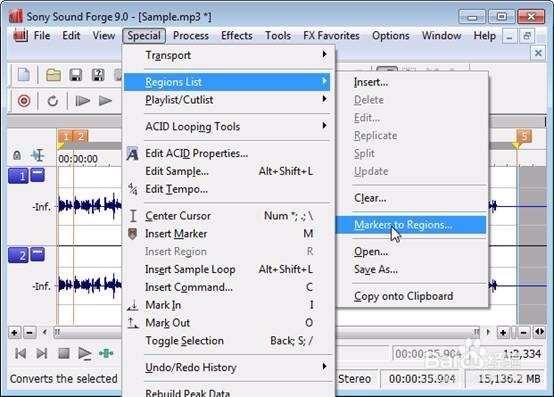Click green scrub control icon
The image size is (554, 397).
106,353
